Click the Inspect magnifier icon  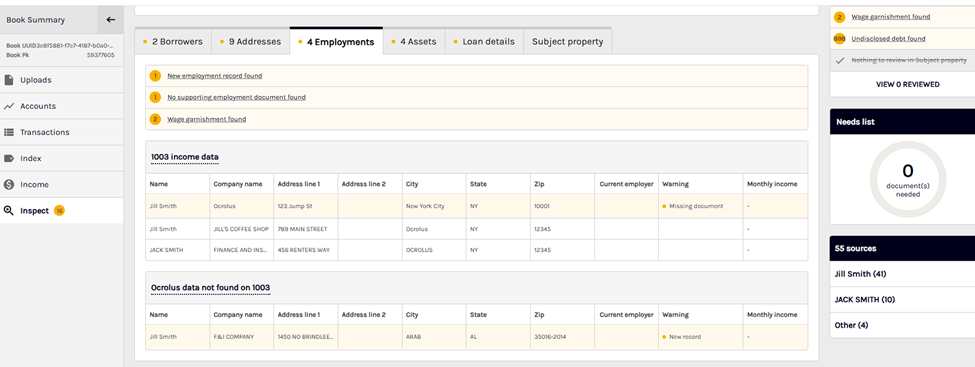pos(9,211)
